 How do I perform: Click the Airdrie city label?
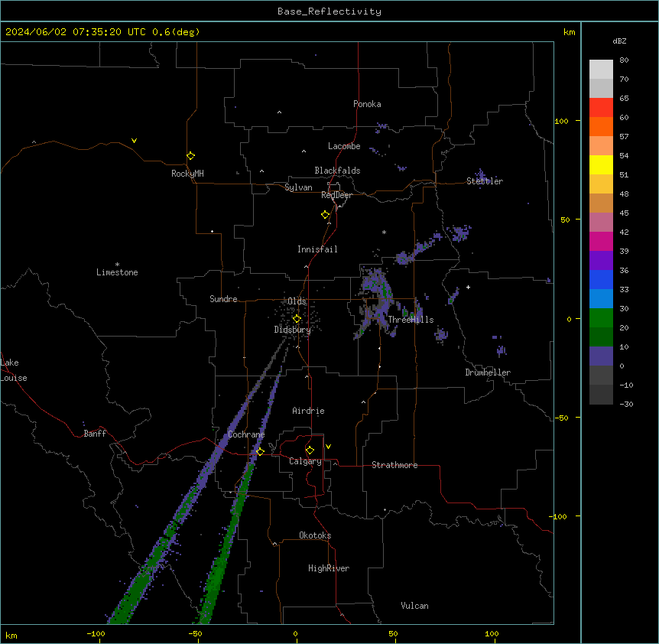[309, 411]
